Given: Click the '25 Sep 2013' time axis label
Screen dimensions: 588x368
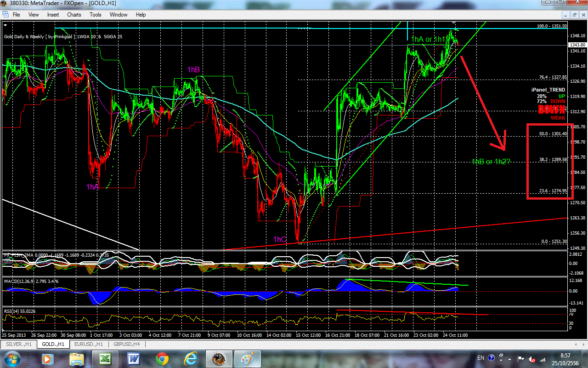Looking at the screenshot, I should pyautogui.click(x=14, y=335).
